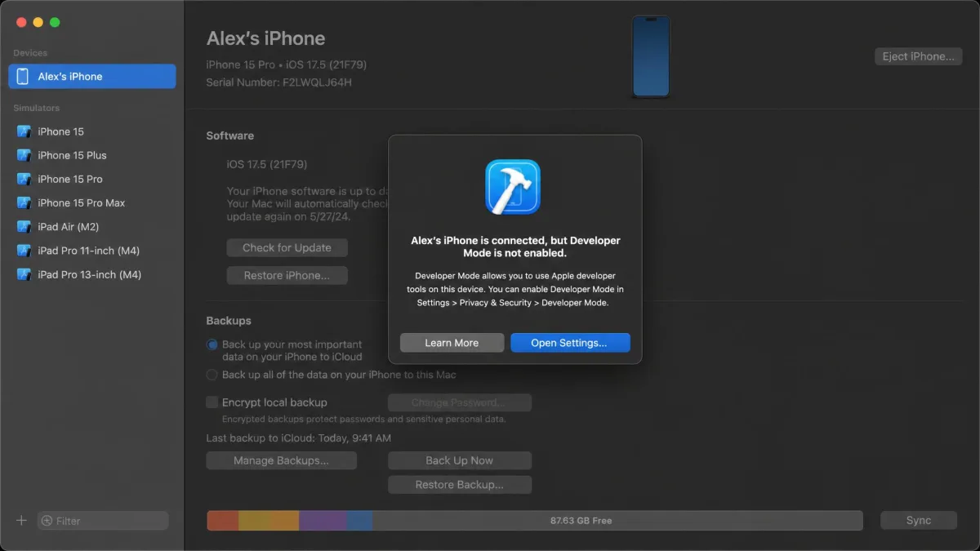Select the iPhone 15 Pro simulator row
Screen dimensions: 980x551
pos(92,179)
